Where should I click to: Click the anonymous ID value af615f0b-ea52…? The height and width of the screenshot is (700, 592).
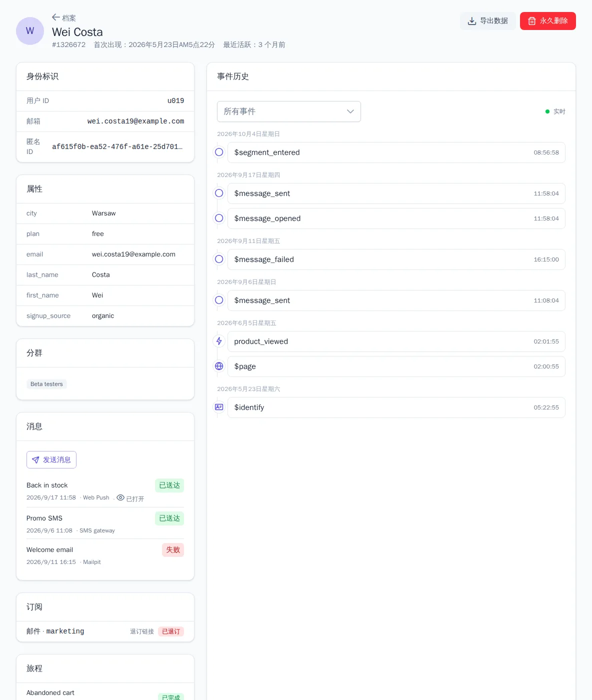pos(117,147)
